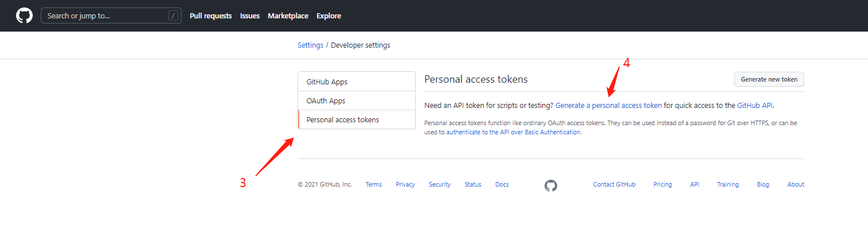Image resolution: width=868 pixels, height=240 pixels.
Task: Open the Explore page
Action: pyautogui.click(x=329, y=16)
